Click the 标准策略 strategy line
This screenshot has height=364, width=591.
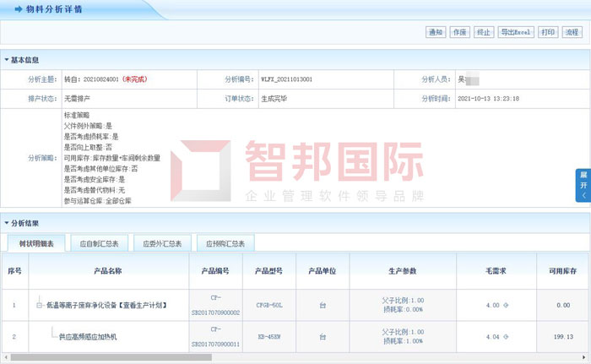(x=77, y=115)
